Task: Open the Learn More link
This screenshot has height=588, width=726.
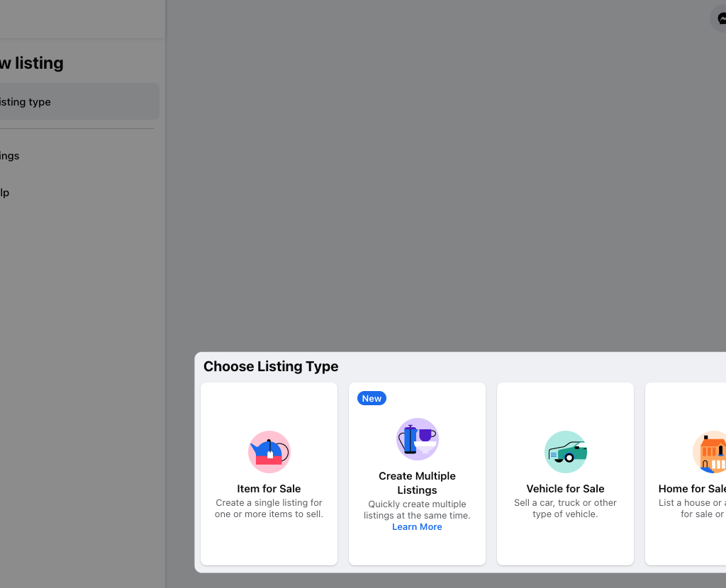Action: [x=417, y=526]
